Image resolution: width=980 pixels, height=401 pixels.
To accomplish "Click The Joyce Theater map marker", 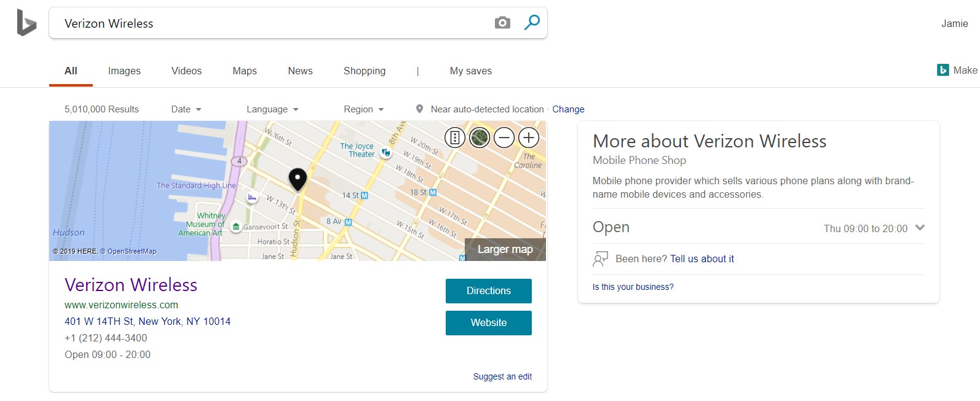I will tap(386, 152).
